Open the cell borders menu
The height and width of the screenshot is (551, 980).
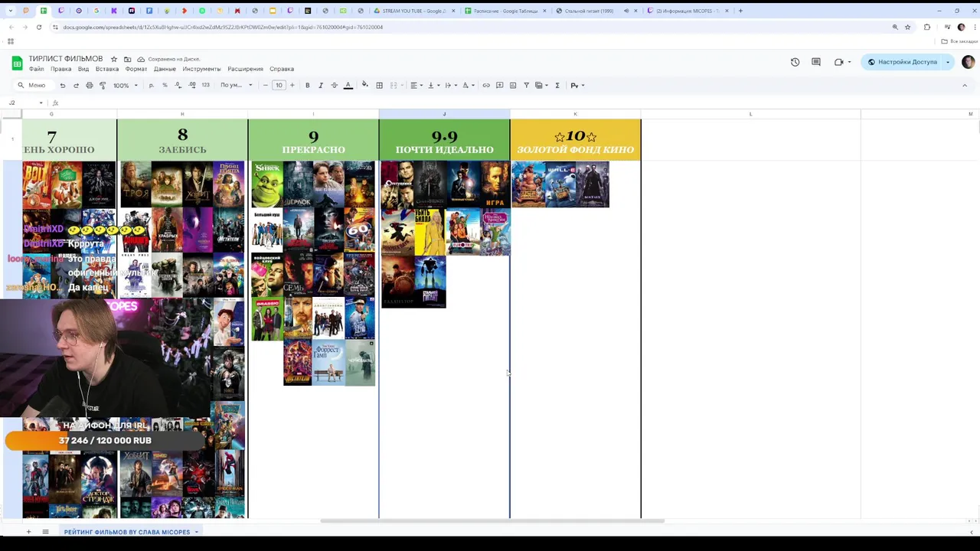tap(379, 85)
